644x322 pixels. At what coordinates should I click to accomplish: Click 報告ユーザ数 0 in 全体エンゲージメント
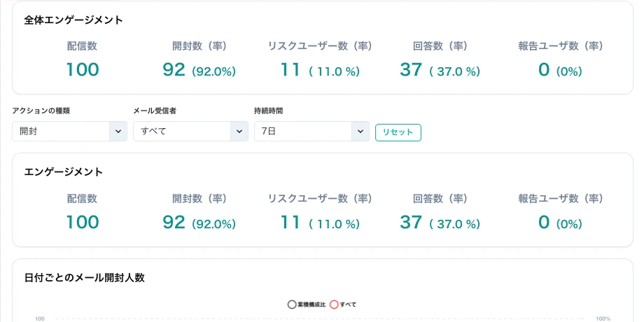544,70
